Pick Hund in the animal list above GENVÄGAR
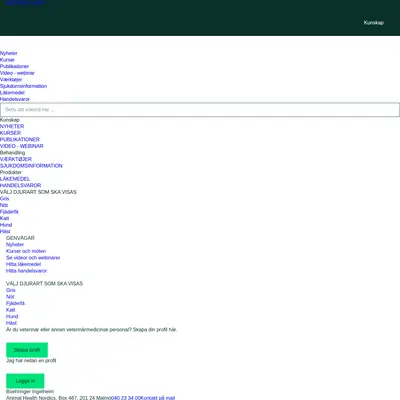The image size is (400, 400). 6,225
